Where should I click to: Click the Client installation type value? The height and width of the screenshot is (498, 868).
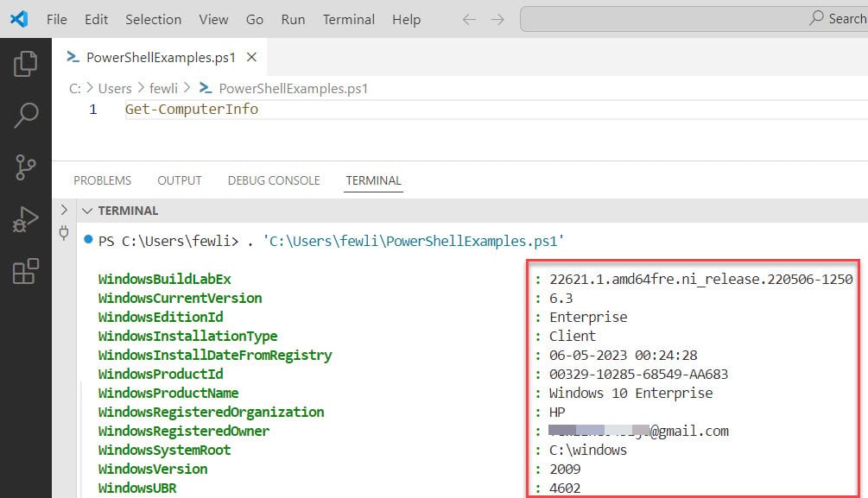[573, 336]
